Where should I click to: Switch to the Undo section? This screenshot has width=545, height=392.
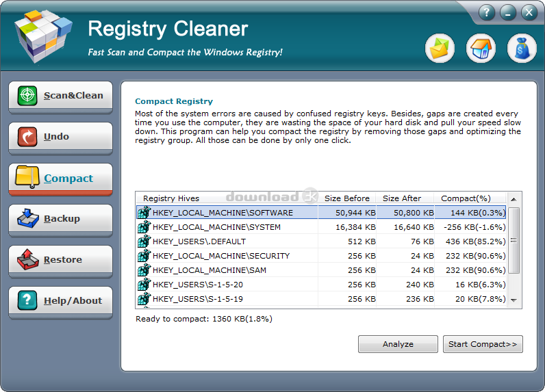point(60,138)
